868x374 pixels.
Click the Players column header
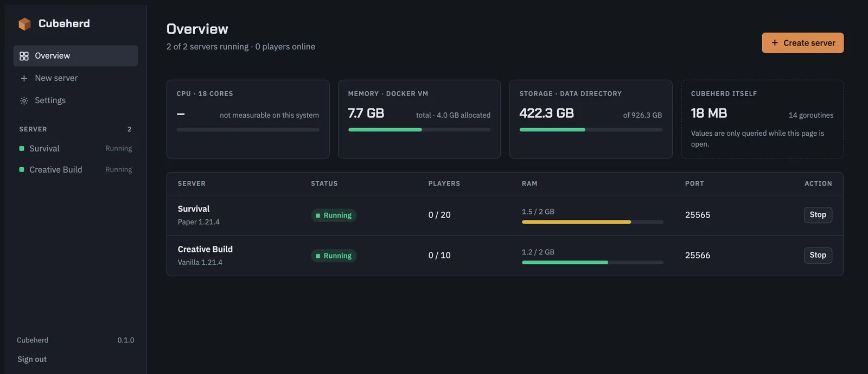click(x=444, y=183)
